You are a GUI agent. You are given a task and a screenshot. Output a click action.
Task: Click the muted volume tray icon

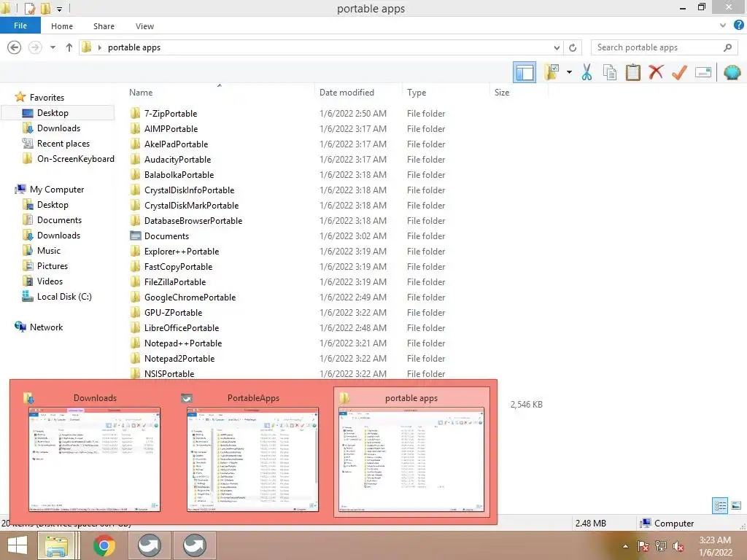(678, 546)
